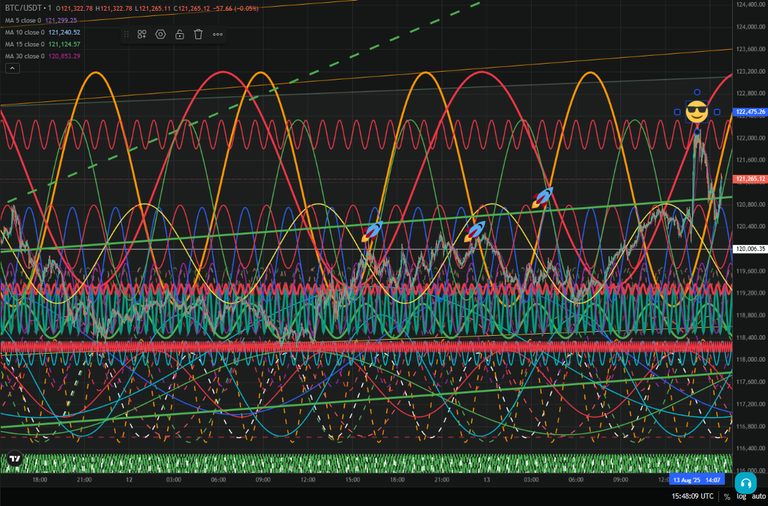Viewport: 768px width, 506px height.
Task: Select the MA 30 close indicator legend
Action: [x=43, y=56]
